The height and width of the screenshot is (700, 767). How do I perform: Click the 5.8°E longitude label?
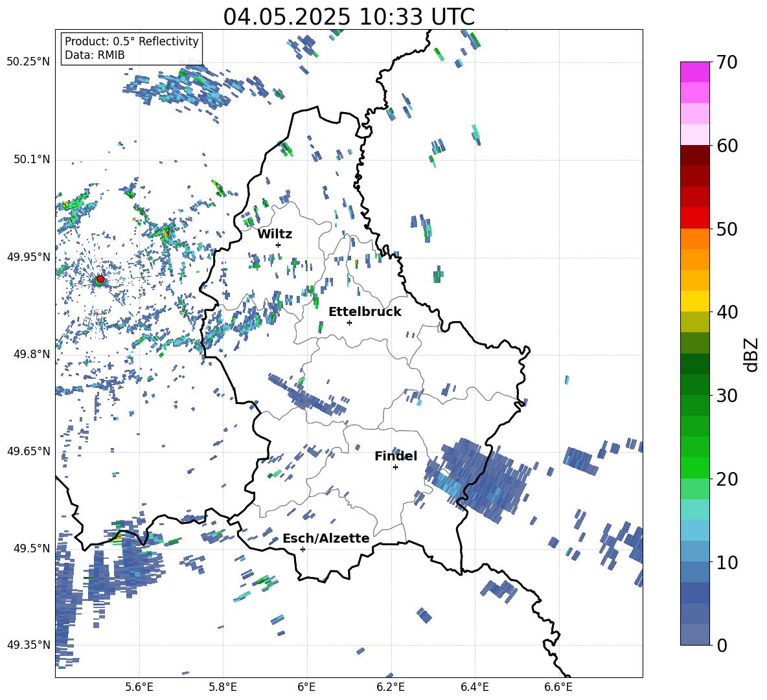[223, 688]
